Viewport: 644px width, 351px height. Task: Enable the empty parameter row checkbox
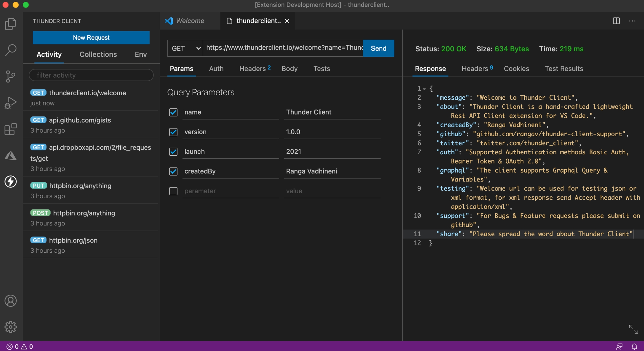[x=173, y=191]
